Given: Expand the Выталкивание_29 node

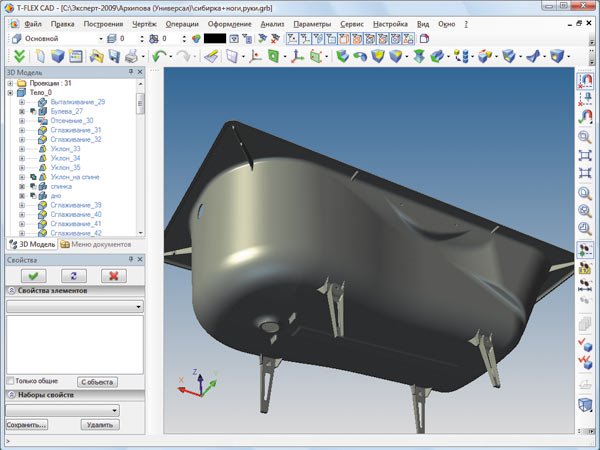Looking at the screenshot, I should point(22,102).
